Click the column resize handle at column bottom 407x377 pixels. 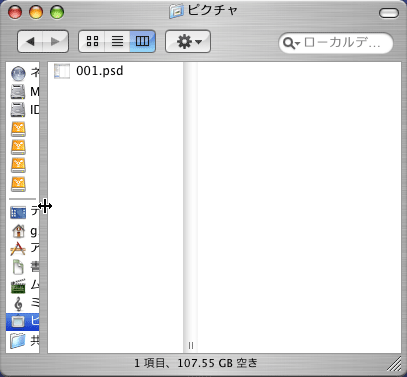pos(191,345)
